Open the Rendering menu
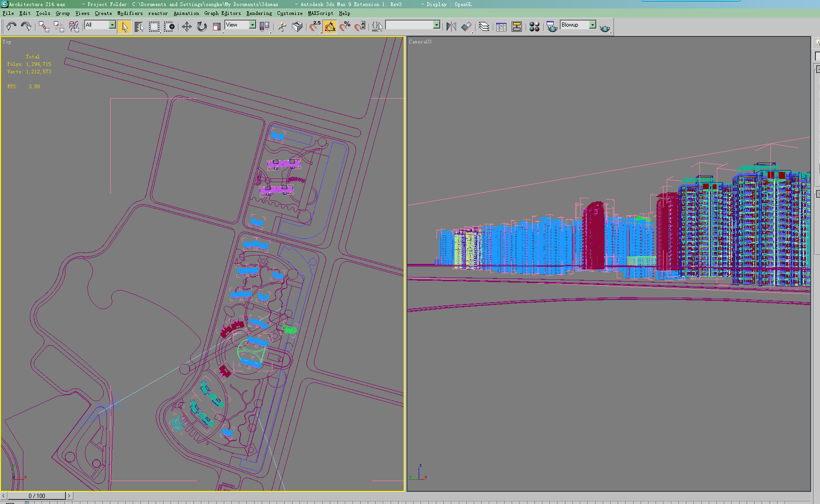This screenshot has height=504, width=820. [x=259, y=13]
